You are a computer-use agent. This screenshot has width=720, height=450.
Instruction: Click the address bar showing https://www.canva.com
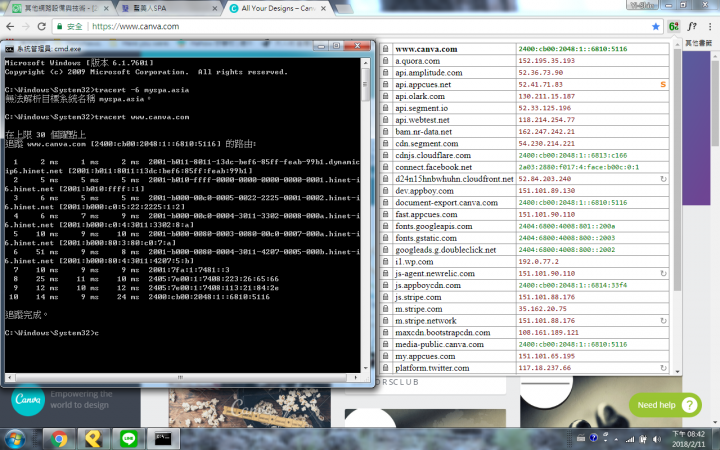[x=358, y=27]
